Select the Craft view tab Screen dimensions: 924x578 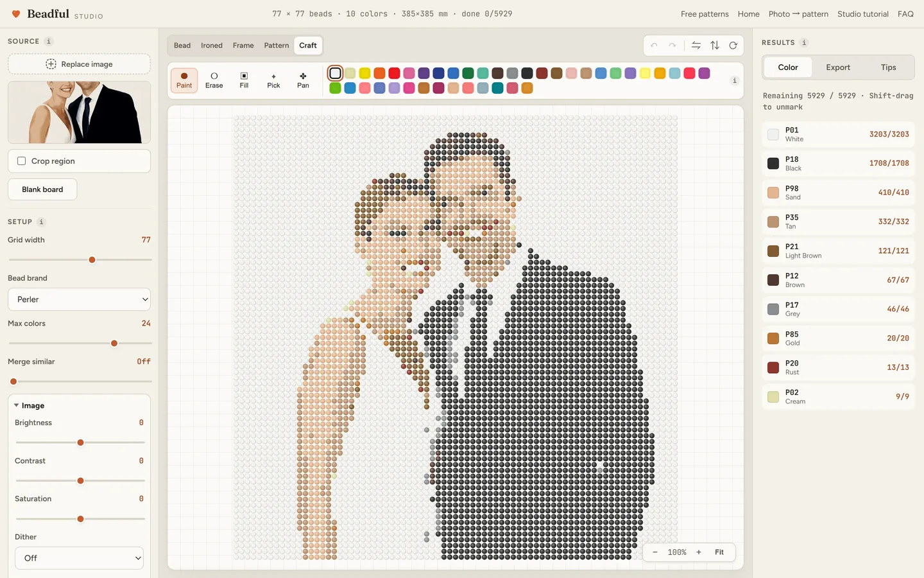(308, 46)
